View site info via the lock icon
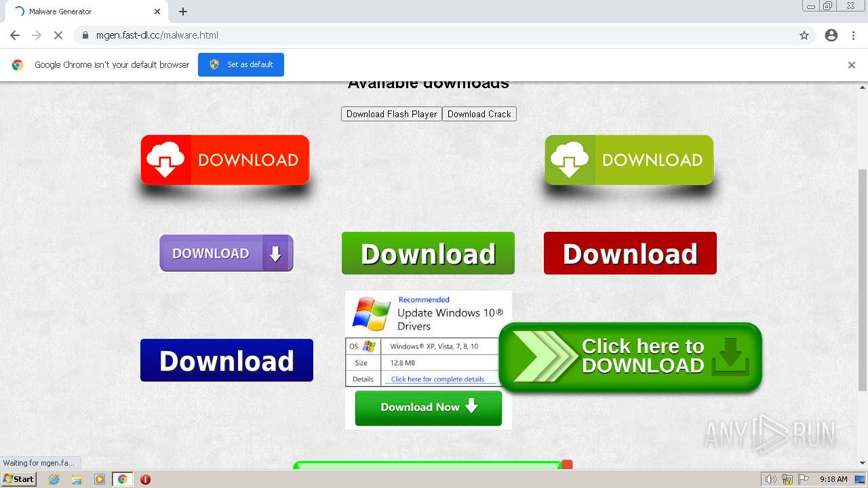Image resolution: width=868 pixels, height=488 pixels. 85,35
